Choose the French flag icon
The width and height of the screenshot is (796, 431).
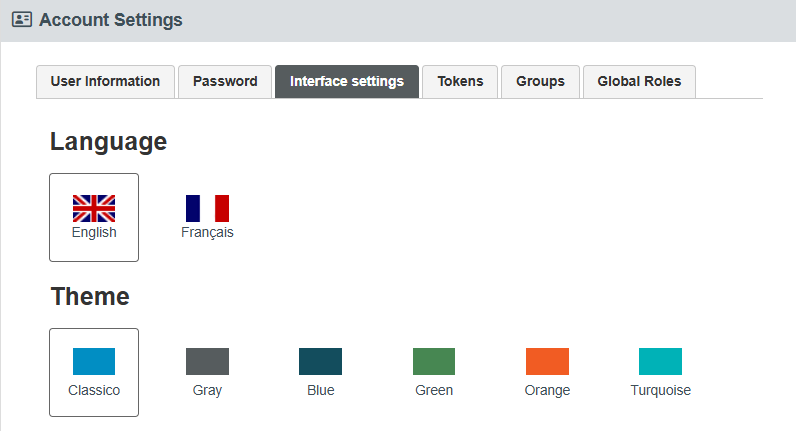(x=207, y=208)
